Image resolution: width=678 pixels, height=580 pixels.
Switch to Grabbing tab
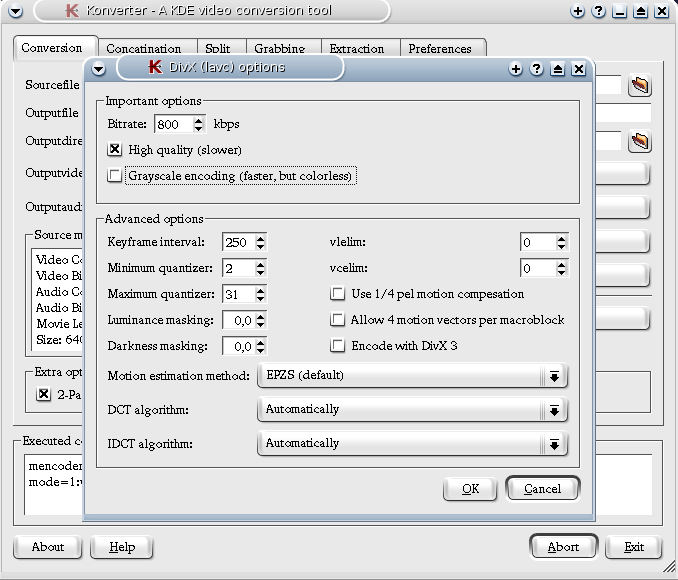click(284, 48)
